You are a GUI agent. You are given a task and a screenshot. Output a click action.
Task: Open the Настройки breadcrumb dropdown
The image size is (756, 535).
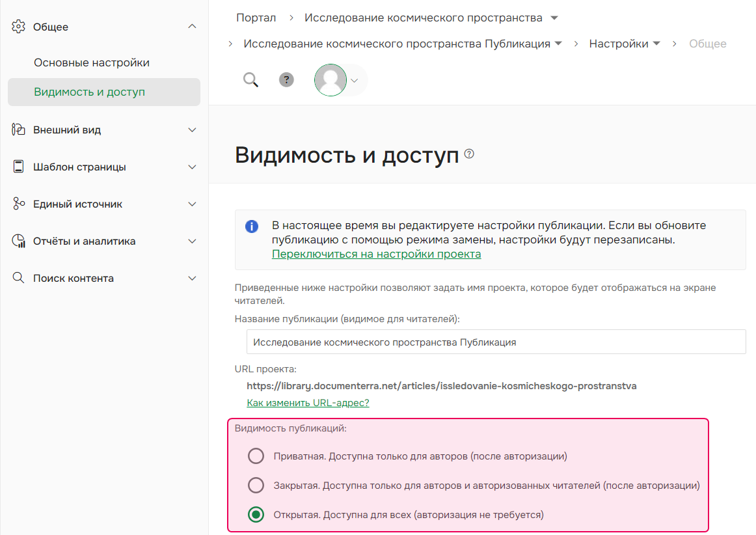tap(656, 43)
